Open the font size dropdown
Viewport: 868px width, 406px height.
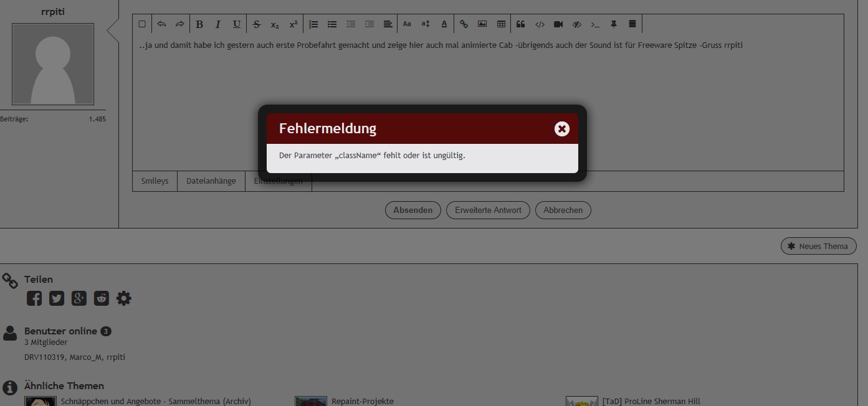tap(426, 24)
